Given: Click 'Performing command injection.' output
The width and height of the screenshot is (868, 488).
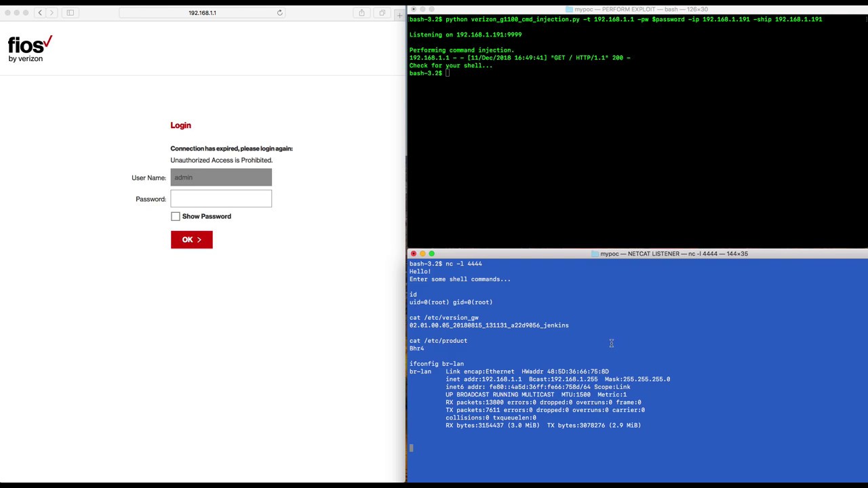Looking at the screenshot, I should [461, 50].
